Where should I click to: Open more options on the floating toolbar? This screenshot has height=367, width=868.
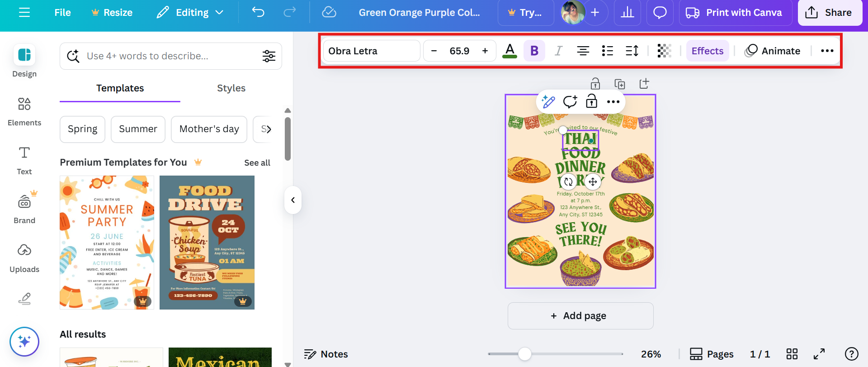pos(613,102)
